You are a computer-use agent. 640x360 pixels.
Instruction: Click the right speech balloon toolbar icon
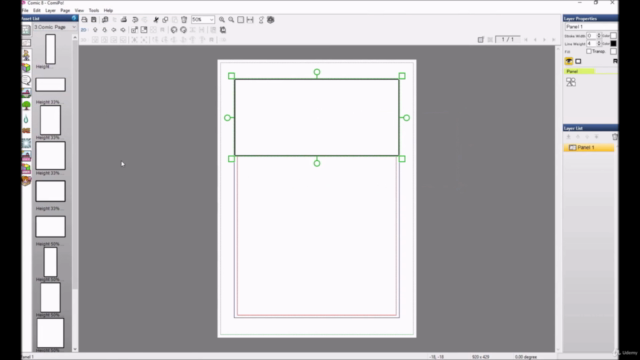point(183,30)
